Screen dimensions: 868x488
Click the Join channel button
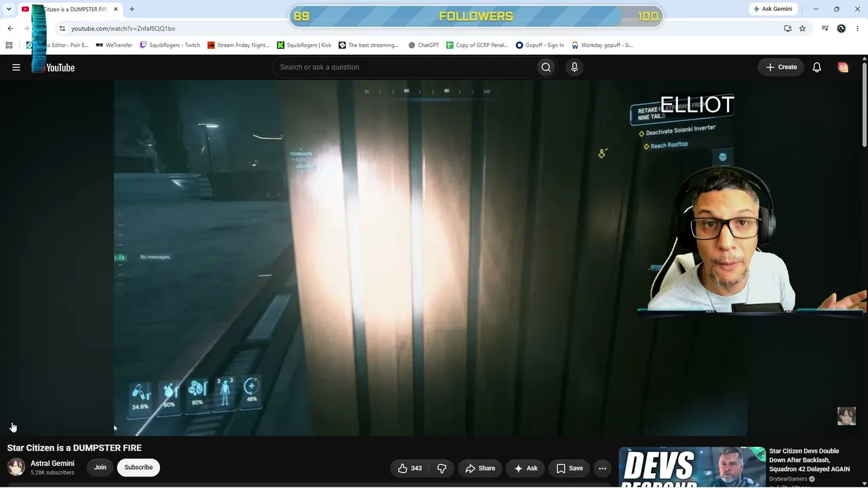tap(100, 468)
